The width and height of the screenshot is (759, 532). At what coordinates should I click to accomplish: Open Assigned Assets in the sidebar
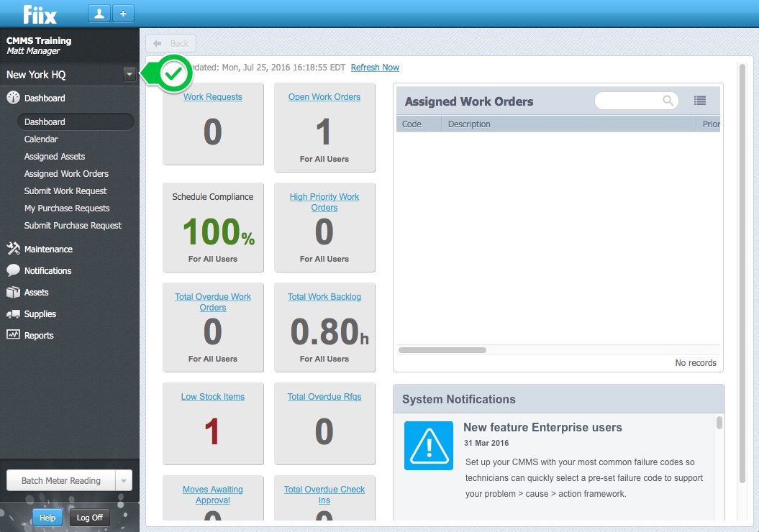[55, 157]
